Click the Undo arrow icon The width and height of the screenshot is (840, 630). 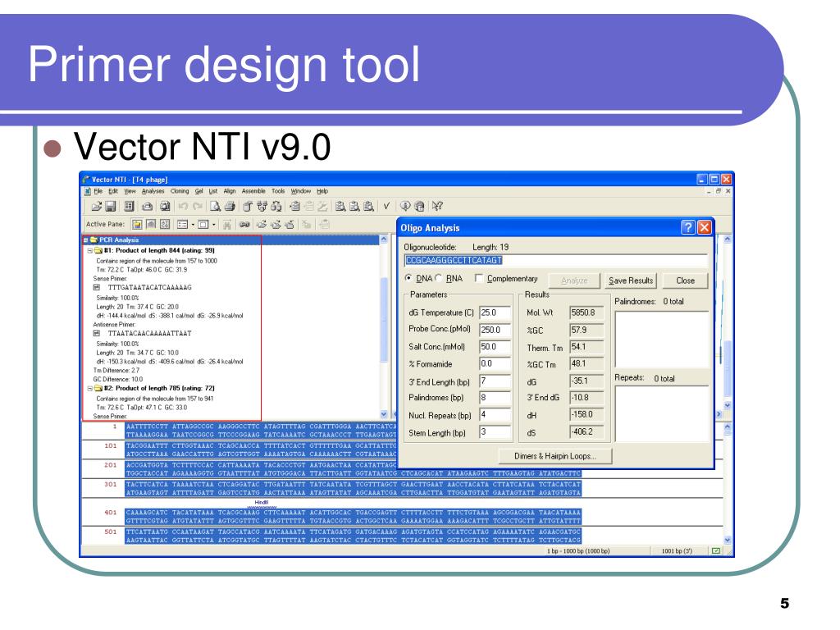(183, 206)
